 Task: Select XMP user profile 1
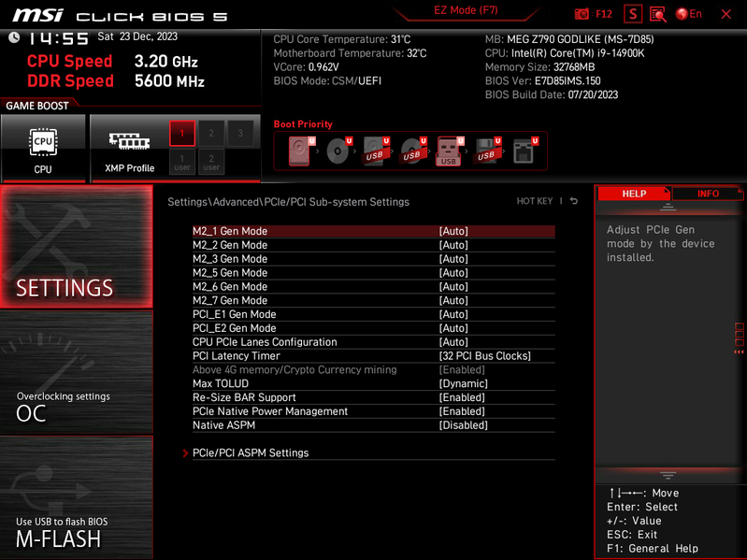point(182,162)
